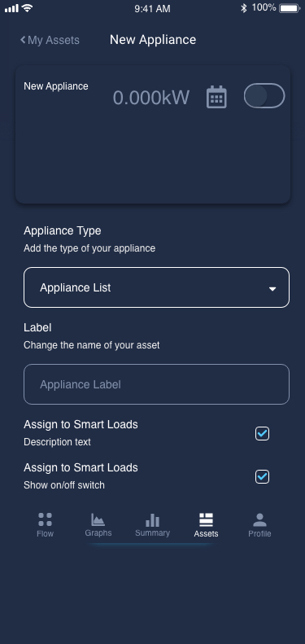Image resolution: width=305 pixels, height=644 pixels.
Task: Tap the 0.000kW power reading
Action: coord(151,98)
